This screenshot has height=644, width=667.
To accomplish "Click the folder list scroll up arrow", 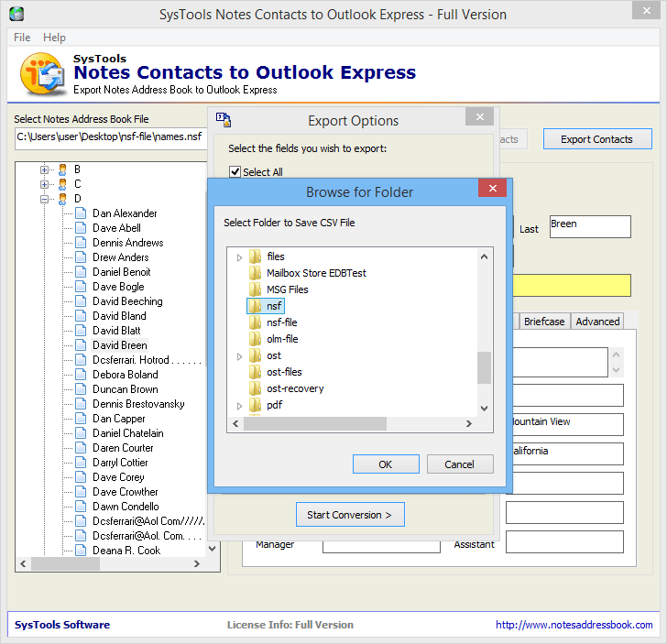I will pos(484,257).
